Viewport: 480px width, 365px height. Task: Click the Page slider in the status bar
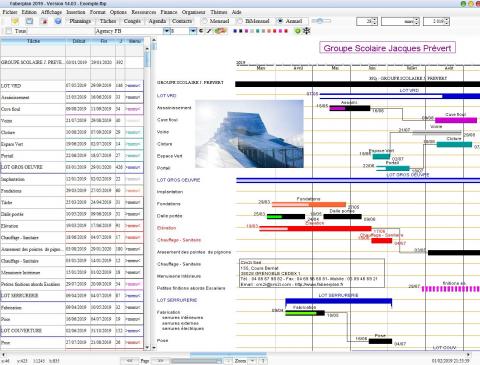[196, 361]
